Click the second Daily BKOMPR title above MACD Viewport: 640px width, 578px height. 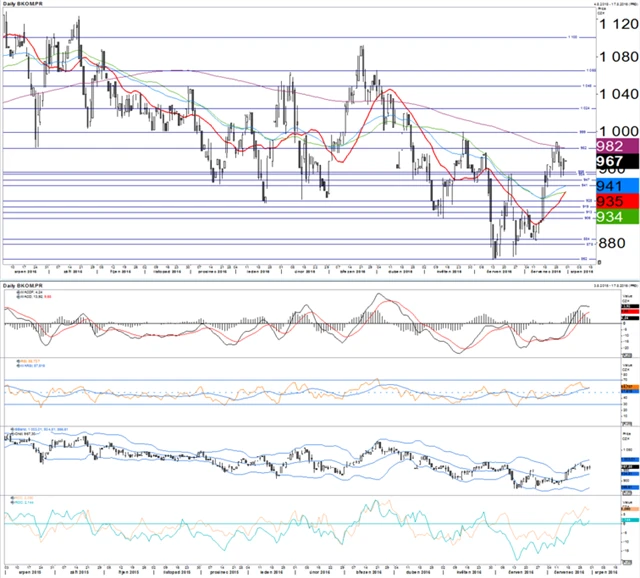point(22,285)
